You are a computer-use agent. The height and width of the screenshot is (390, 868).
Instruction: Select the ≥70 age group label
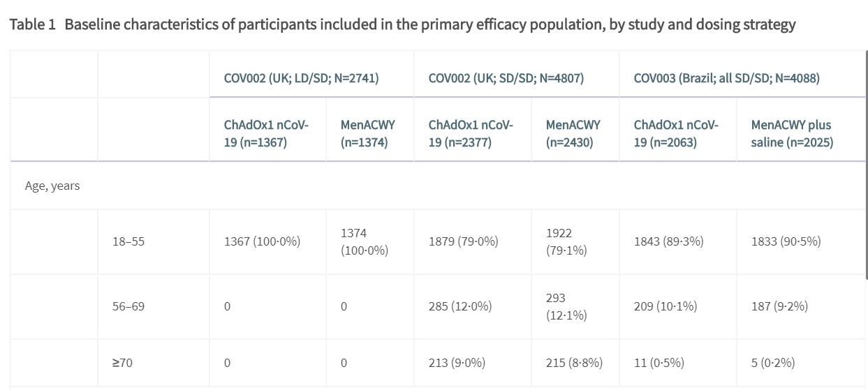122,363
